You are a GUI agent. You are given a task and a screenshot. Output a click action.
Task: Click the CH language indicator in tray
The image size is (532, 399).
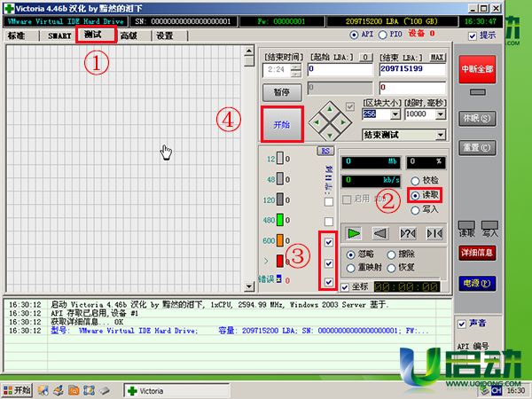[x=497, y=391]
